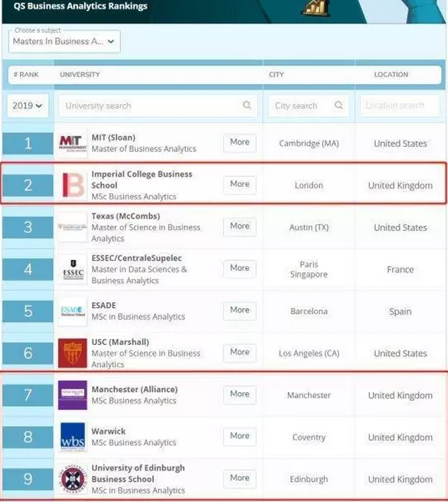Image resolution: width=448 pixels, height=502 pixels.
Task: Click the Imperial College Business School logo
Action: [72, 185]
